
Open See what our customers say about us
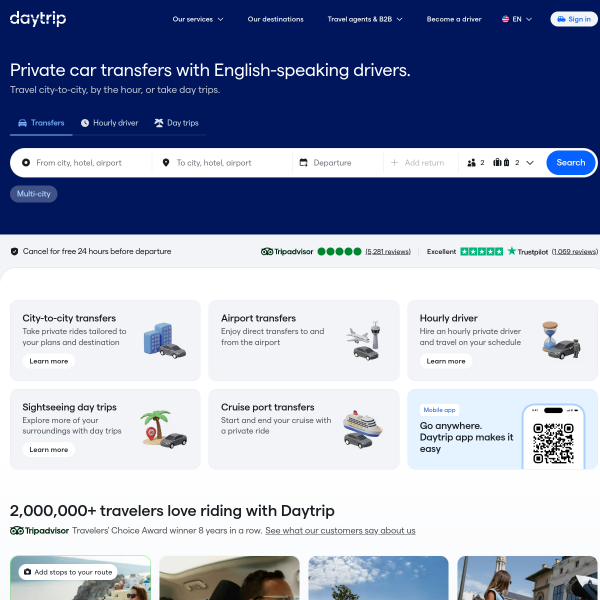pyautogui.click(x=340, y=531)
